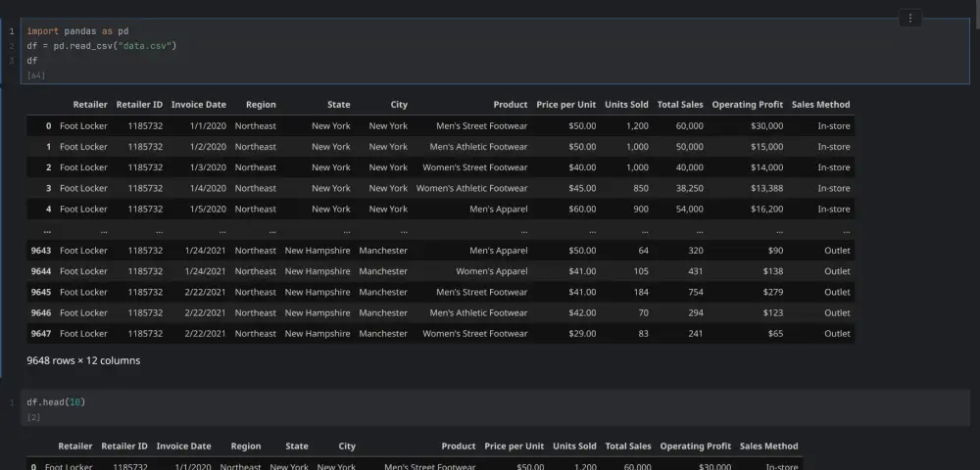Click the $29.00 price per unit cell

coord(582,334)
